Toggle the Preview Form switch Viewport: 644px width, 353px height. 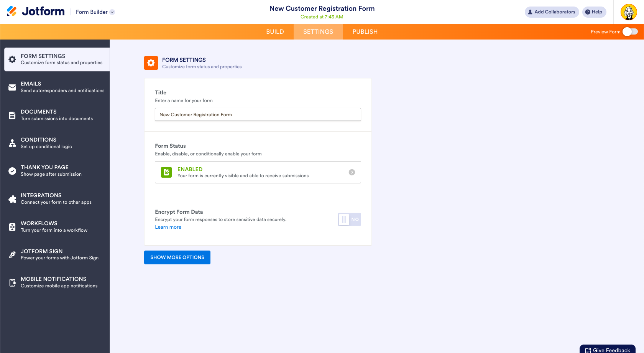pyautogui.click(x=630, y=32)
